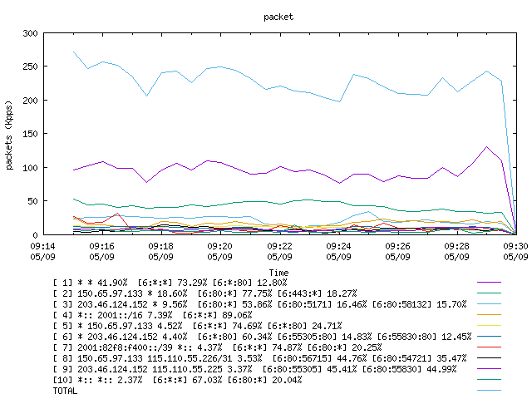Select legend row [ 4] "*:: 2001::/16 7.39%"

[x=152, y=315]
